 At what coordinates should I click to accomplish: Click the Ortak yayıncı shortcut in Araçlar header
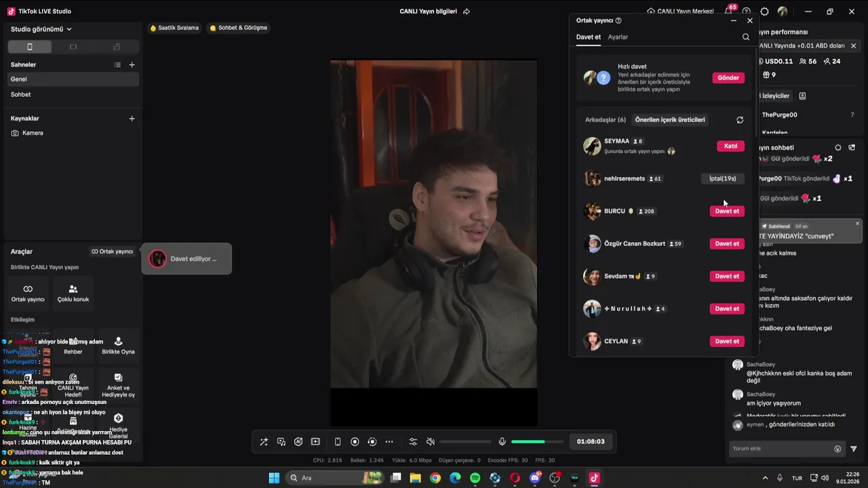[x=113, y=251]
